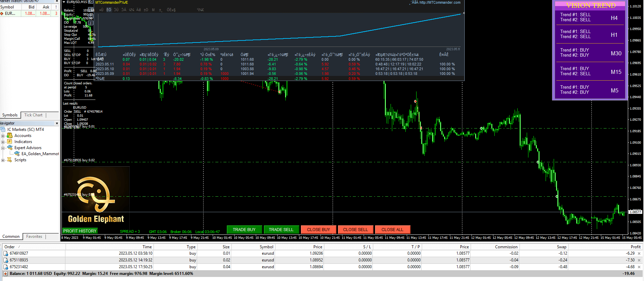The height and width of the screenshot is (281, 644).
Task: Select the EA_Golden_Mammoth expert advisor icon
Action: click(x=17, y=154)
